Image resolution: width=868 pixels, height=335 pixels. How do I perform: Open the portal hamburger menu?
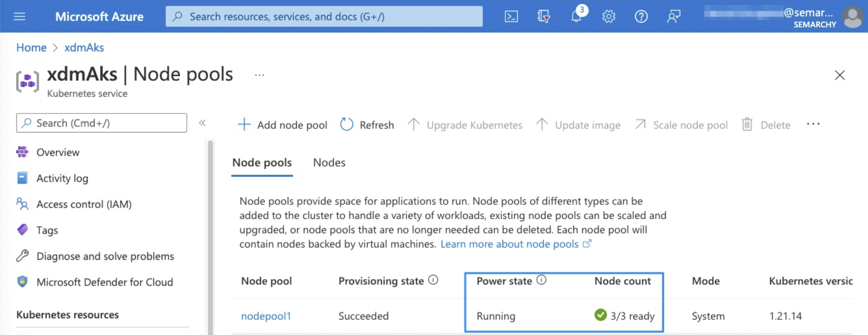19,16
